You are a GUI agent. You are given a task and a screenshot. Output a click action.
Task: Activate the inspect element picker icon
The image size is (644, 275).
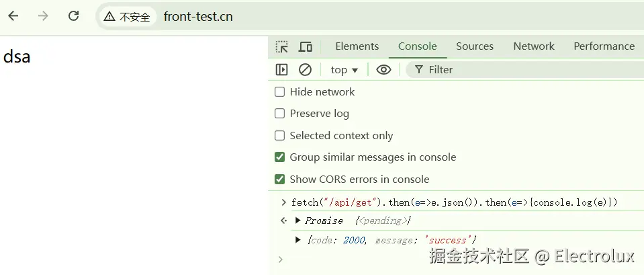pyautogui.click(x=282, y=46)
